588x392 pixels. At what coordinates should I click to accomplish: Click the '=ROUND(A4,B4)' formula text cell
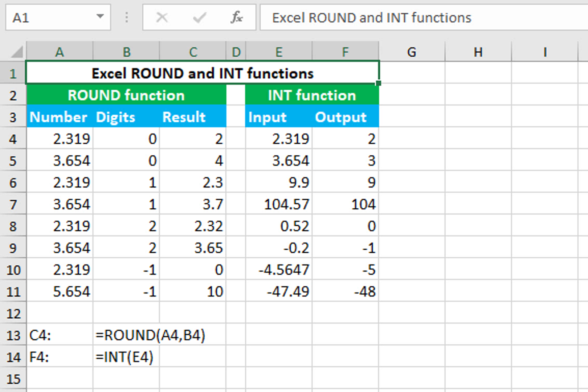(150, 335)
